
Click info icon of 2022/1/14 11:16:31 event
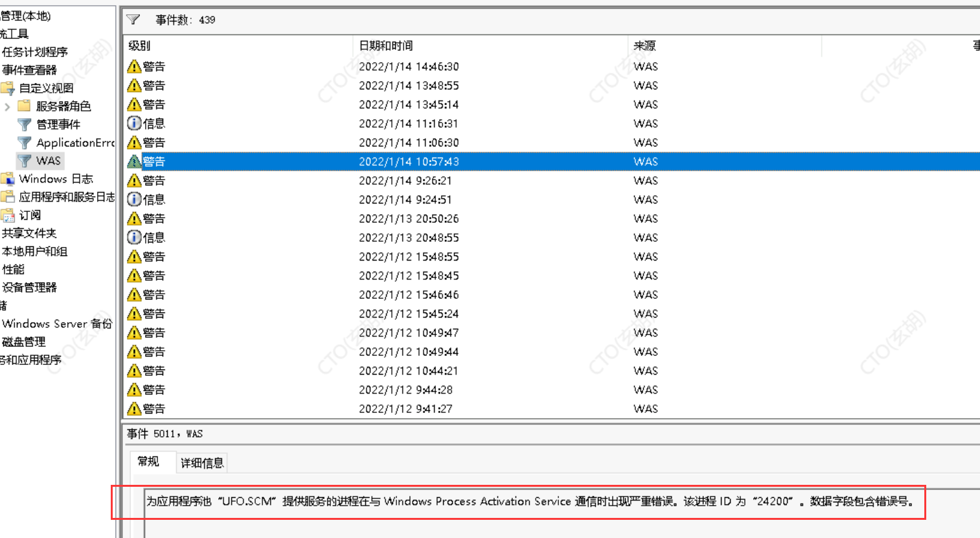coord(134,123)
